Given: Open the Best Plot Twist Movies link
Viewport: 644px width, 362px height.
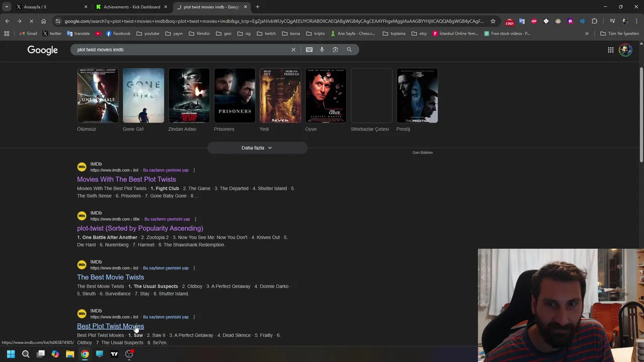Looking at the screenshot, I should point(110,326).
